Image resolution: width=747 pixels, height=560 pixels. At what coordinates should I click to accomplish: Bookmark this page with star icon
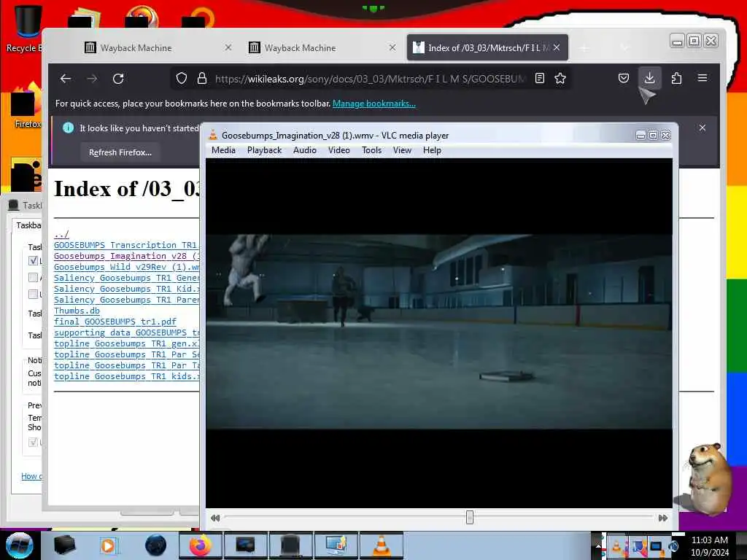(560, 78)
